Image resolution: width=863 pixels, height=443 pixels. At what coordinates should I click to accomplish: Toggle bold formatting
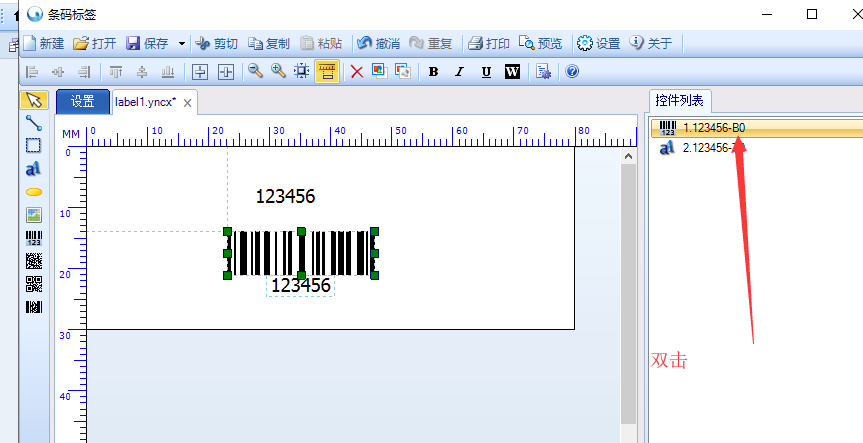pyautogui.click(x=433, y=71)
